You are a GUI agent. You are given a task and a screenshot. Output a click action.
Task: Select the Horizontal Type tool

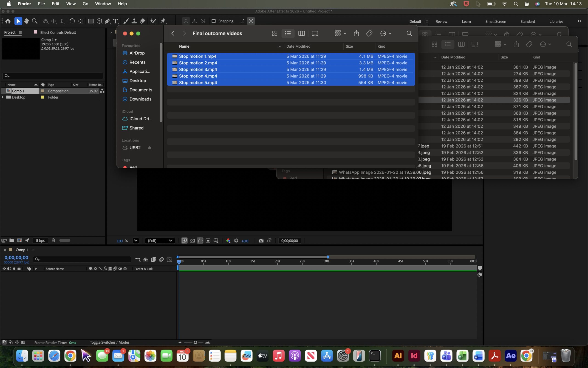116,21
